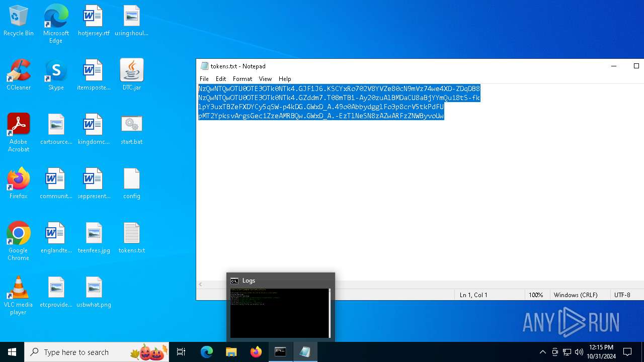This screenshot has height=362, width=644.
Task: Maximize the Notepad window
Action: [636, 66]
